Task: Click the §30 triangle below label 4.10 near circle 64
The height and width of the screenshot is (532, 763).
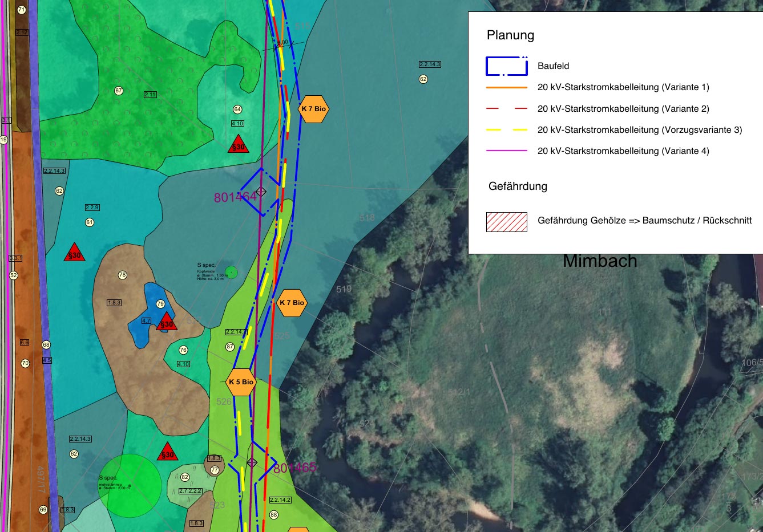Action: coord(238,145)
